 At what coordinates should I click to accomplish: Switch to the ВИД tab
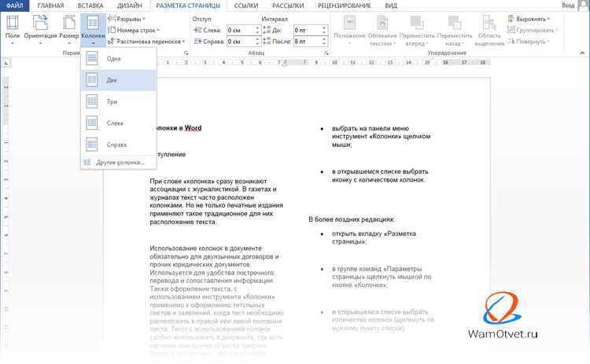pos(391,6)
